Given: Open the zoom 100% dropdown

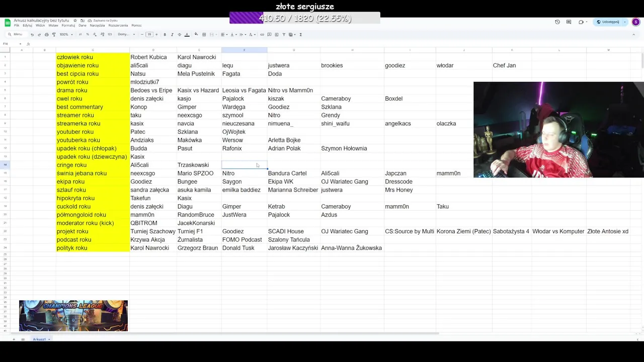Looking at the screenshot, I should click(x=66, y=34).
